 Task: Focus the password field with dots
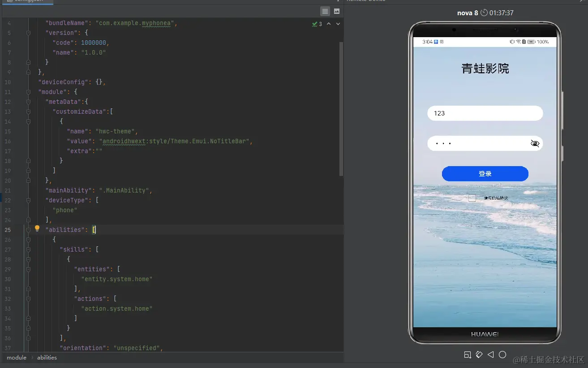485,143
